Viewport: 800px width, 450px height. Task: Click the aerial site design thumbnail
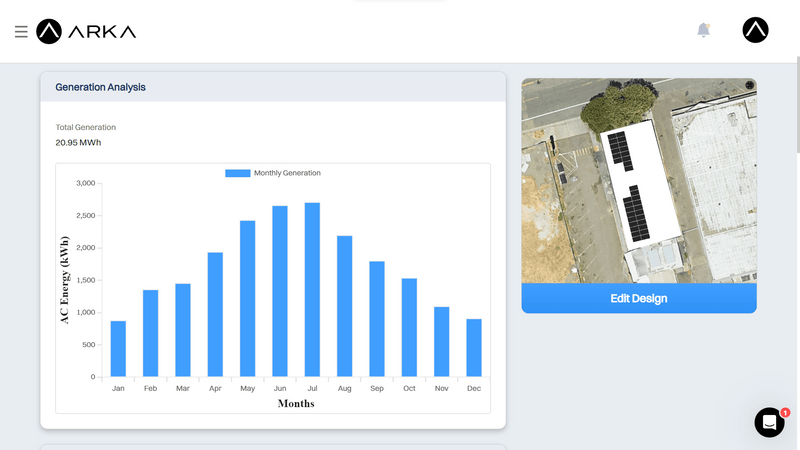[639, 181]
